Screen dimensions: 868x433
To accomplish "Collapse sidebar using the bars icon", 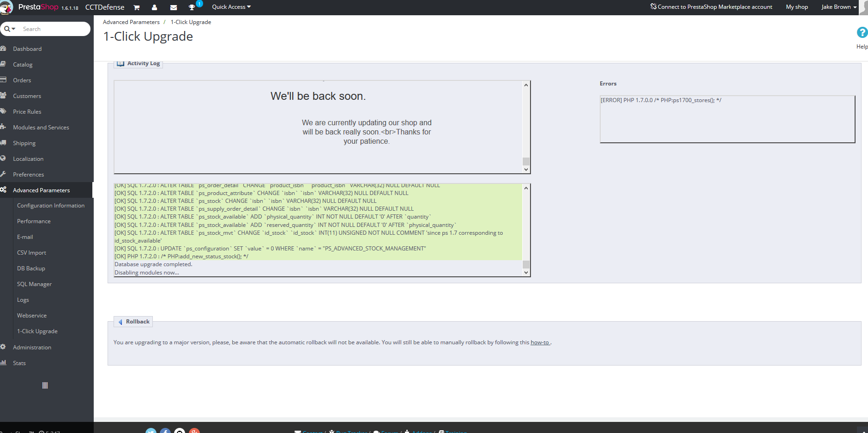I will click(45, 385).
